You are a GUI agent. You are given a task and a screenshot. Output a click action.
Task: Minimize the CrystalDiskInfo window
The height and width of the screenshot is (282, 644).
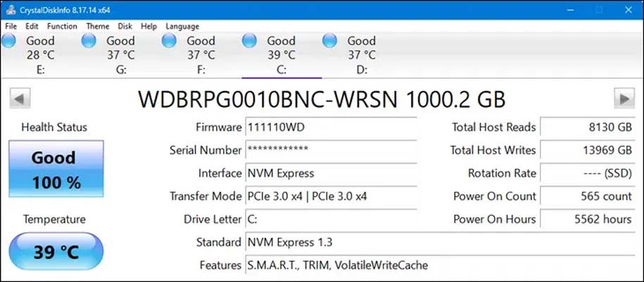(569, 10)
